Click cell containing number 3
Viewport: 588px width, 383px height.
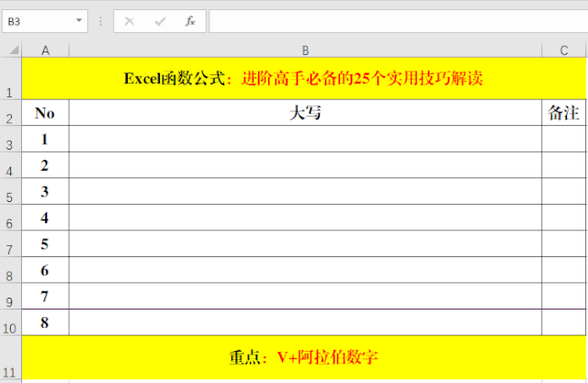(45, 191)
